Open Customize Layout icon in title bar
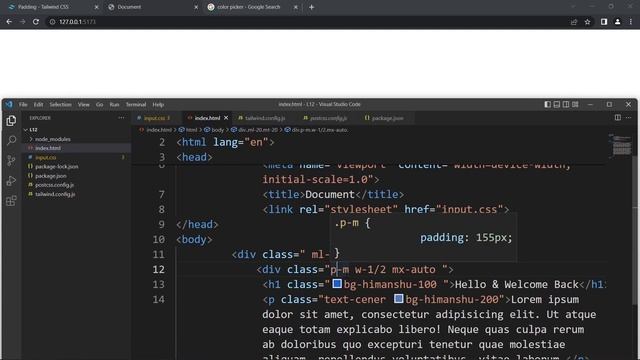This screenshot has width=640, height=360. (x=575, y=104)
